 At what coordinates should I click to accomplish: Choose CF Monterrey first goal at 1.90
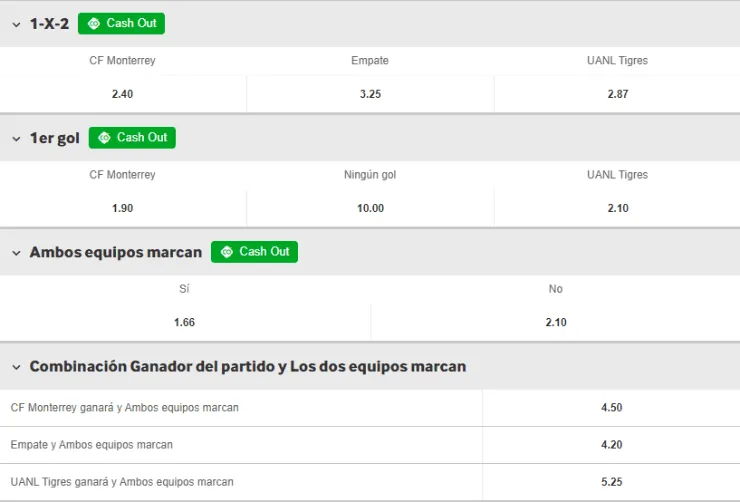(123, 208)
